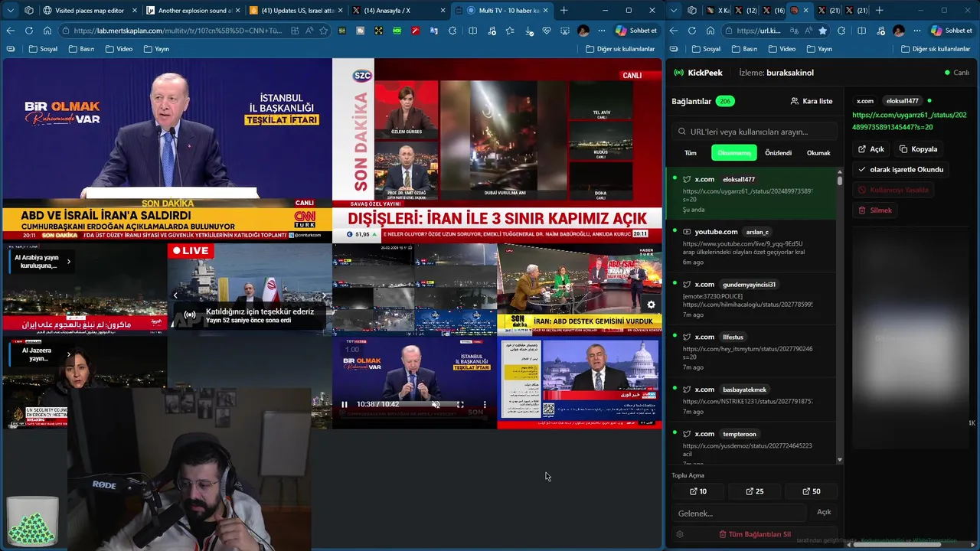Viewport: 980px width, 551px height.
Task: Unmute the TGRT Haber video volume
Action: click(436, 404)
